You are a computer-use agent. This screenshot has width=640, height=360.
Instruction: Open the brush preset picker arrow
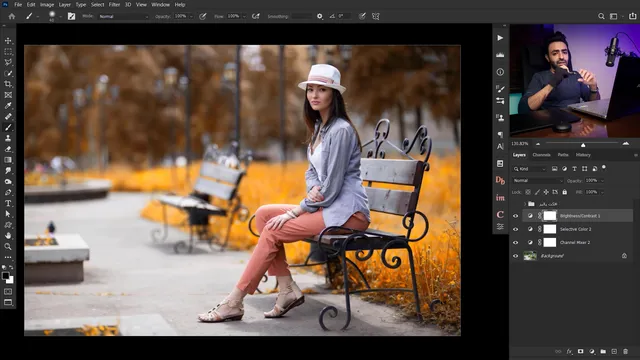60,17
